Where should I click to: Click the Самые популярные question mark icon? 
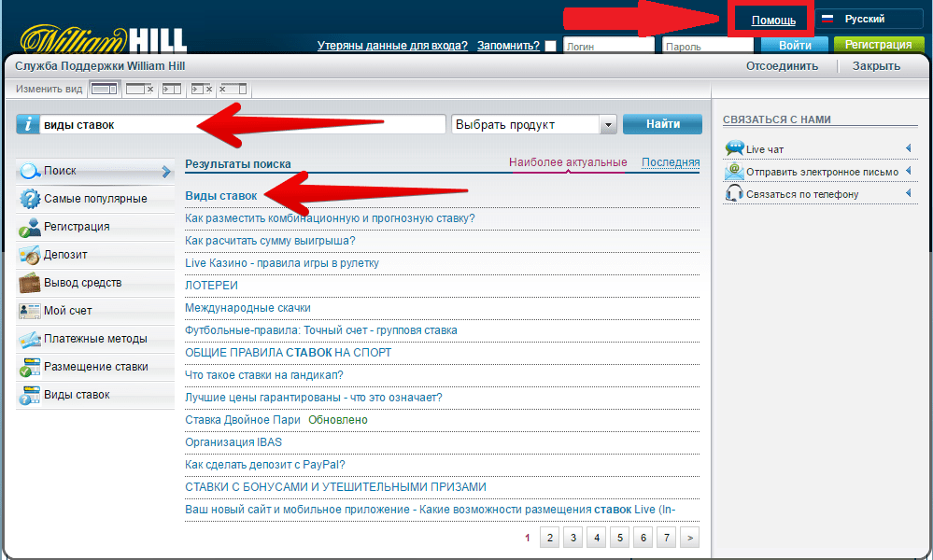[29, 199]
